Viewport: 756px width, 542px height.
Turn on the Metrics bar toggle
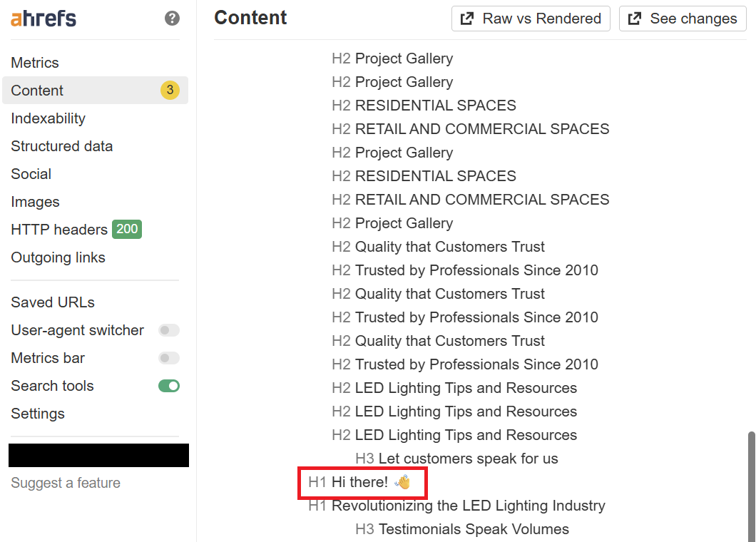(169, 358)
